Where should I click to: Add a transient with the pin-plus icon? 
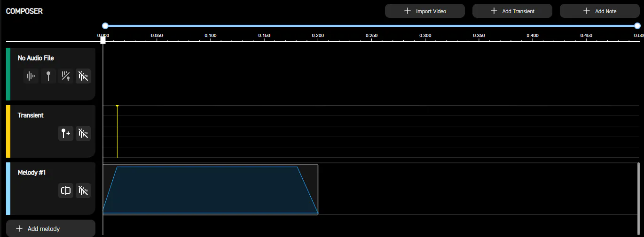[66, 133]
